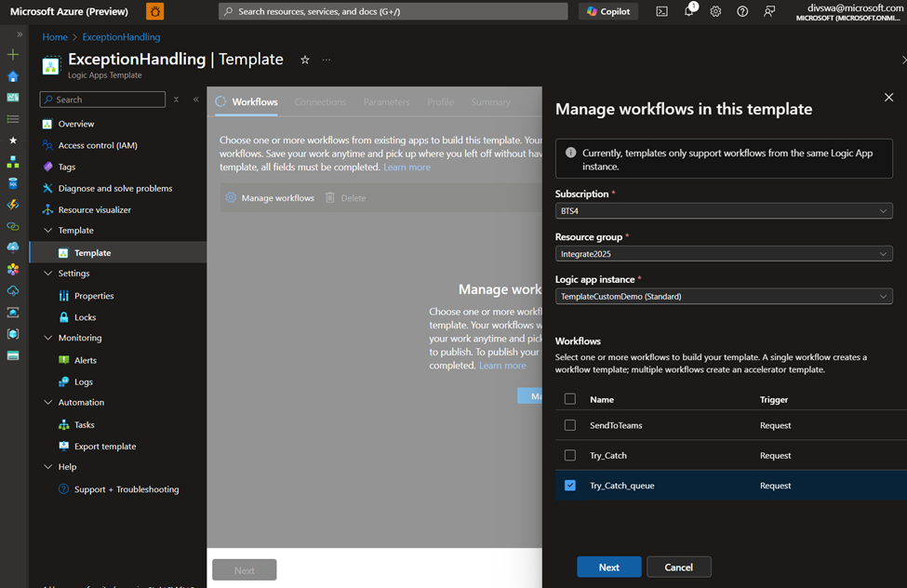Viewport: 907px width, 588px height.
Task: Open the Logic app instance dropdown
Action: 724,296
